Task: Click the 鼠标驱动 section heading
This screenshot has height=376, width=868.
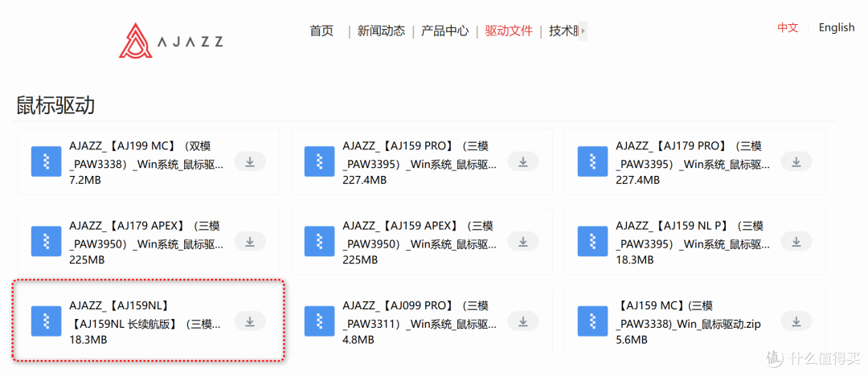Action: point(55,105)
